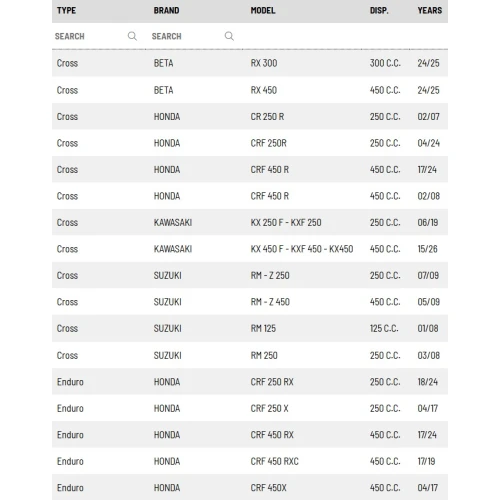Click the BRAND search magnifier icon
500x500 pixels.
click(229, 36)
